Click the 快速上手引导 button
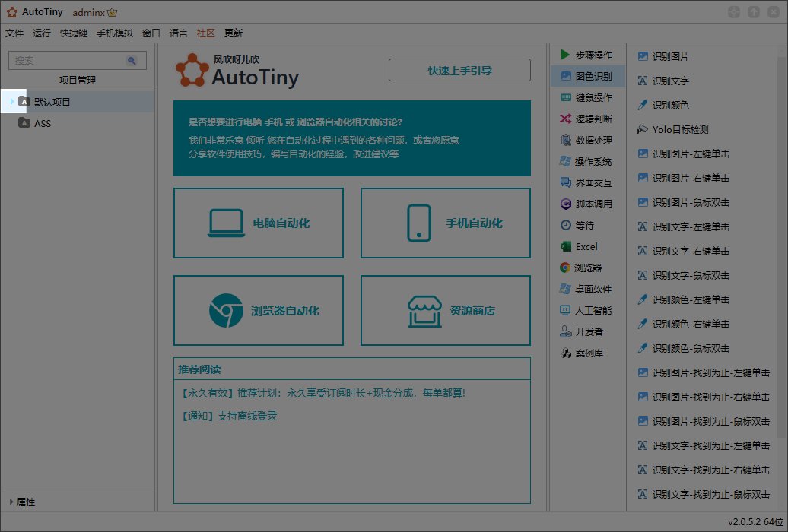 click(x=459, y=71)
